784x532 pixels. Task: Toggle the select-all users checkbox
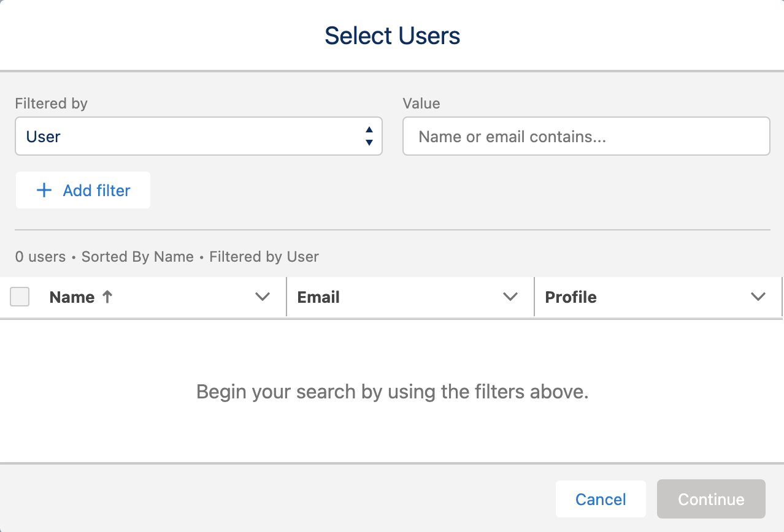[x=19, y=297]
